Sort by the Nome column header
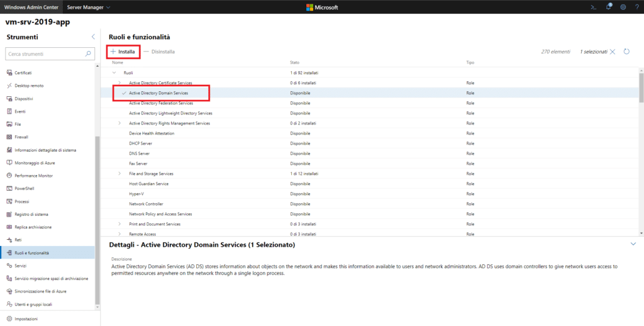Screen dimensions: 644x326 click(118, 62)
